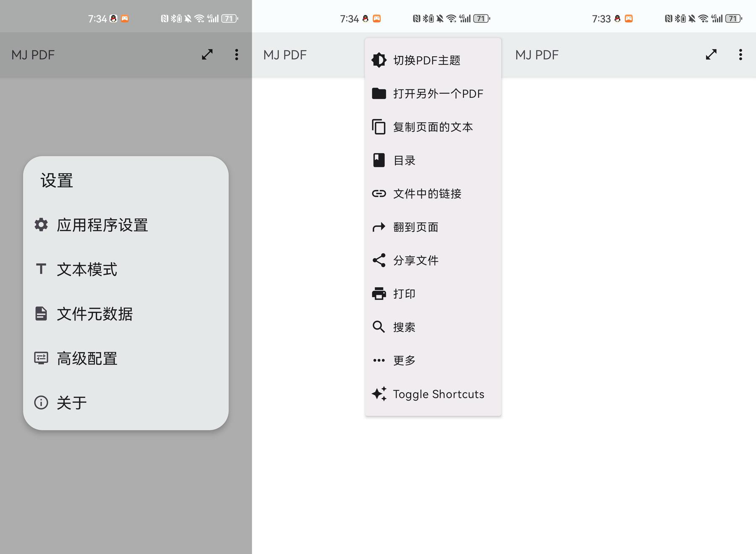Choose 搜索 from popup menu
The height and width of the screenshot is (554, 756).
pos(433,327)
